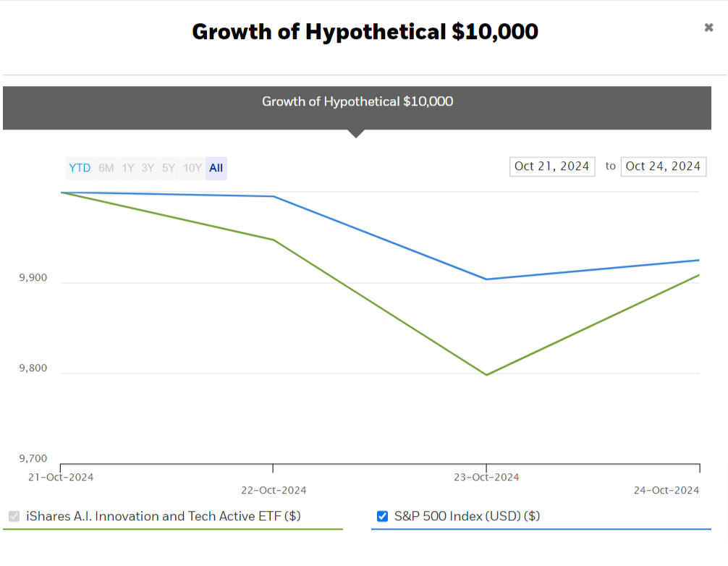728x566 pixels.
Task: Open the start date field Oct 21, 2024
Action: click(552, 166)
